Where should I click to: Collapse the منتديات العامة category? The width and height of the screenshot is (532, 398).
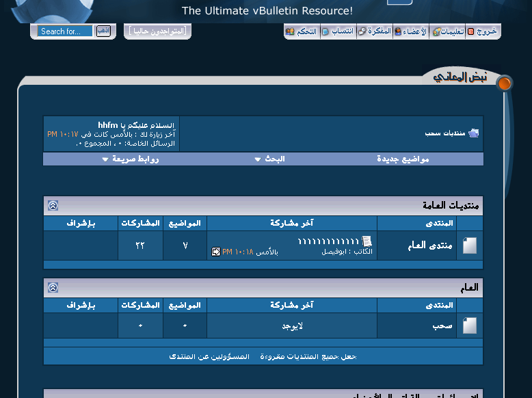53,205
